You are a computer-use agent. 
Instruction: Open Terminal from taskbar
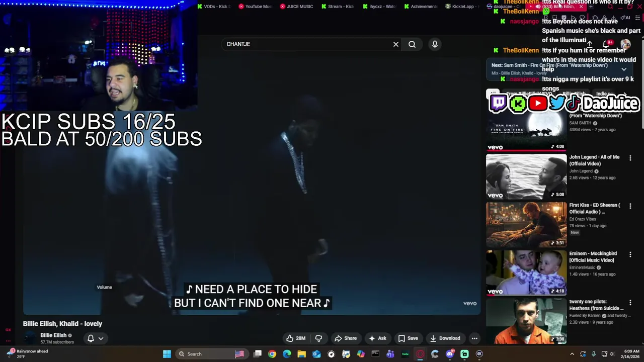pos(375,354)
